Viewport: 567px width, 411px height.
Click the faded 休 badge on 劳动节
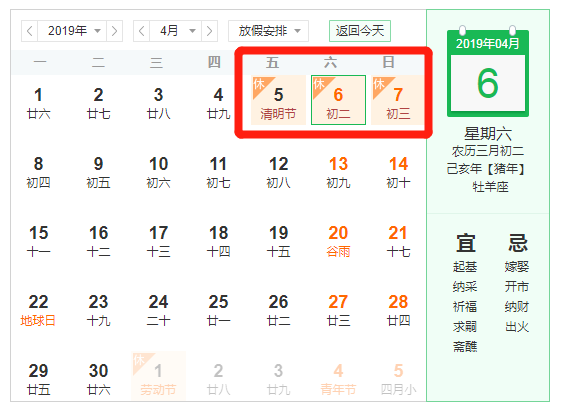(x=139, y=360)
